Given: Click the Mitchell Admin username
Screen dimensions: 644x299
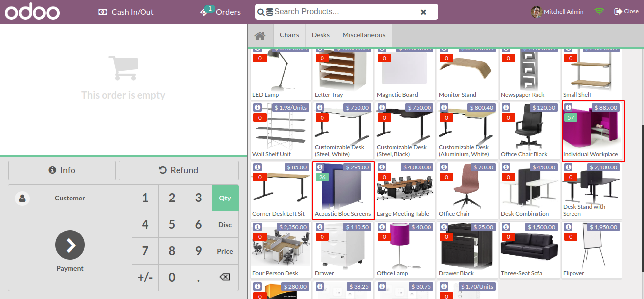Looking at the screenshot, I should [x=564, y=11].
